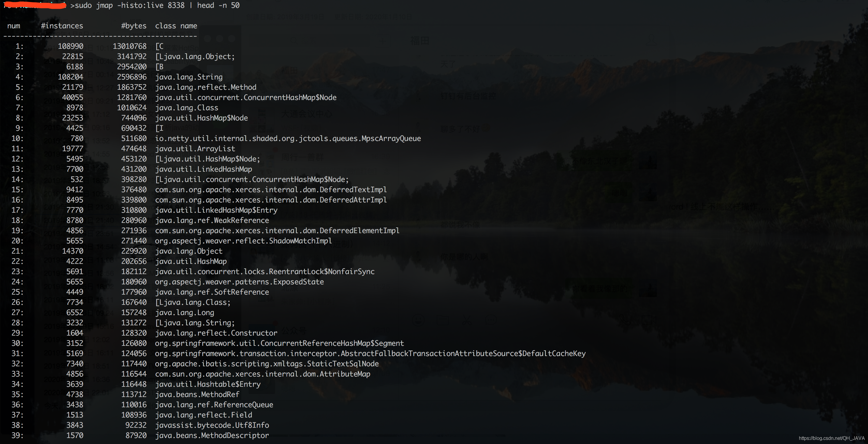Image resolution: width=868 pixels, height=444 pixels.
Task: Click the 13010768 bytes value
Action: pyautogui.click(x=129, y=46)
